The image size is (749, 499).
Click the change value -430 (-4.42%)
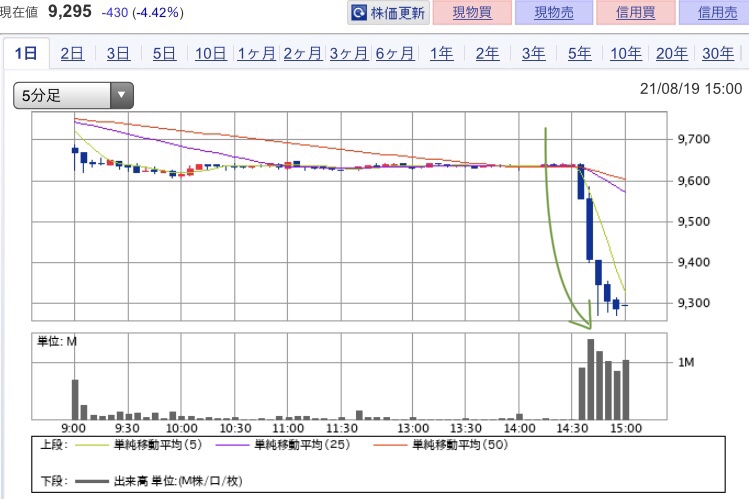142,12
